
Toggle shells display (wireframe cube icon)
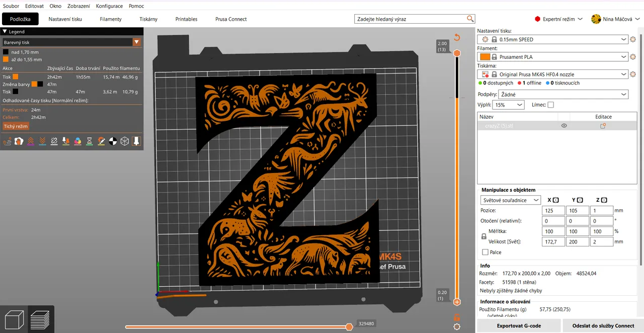pyautogui.click(x=124, y=141)
